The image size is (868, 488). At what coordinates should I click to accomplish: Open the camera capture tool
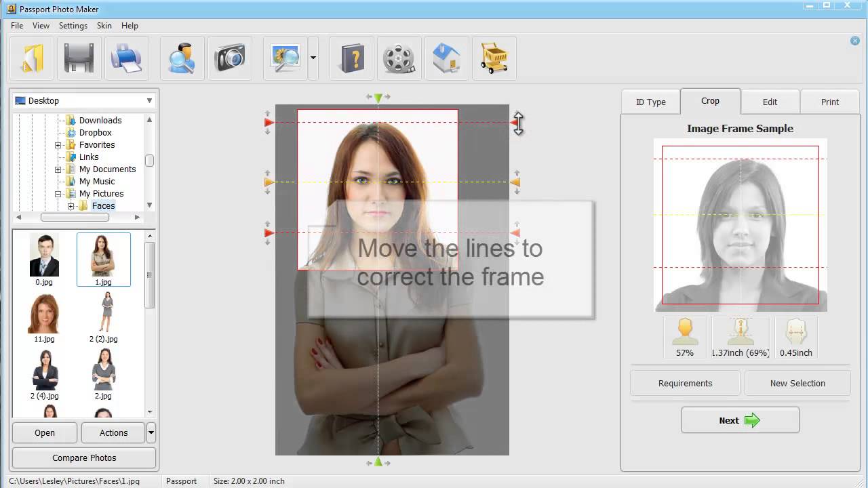click(x=230, y=58)
